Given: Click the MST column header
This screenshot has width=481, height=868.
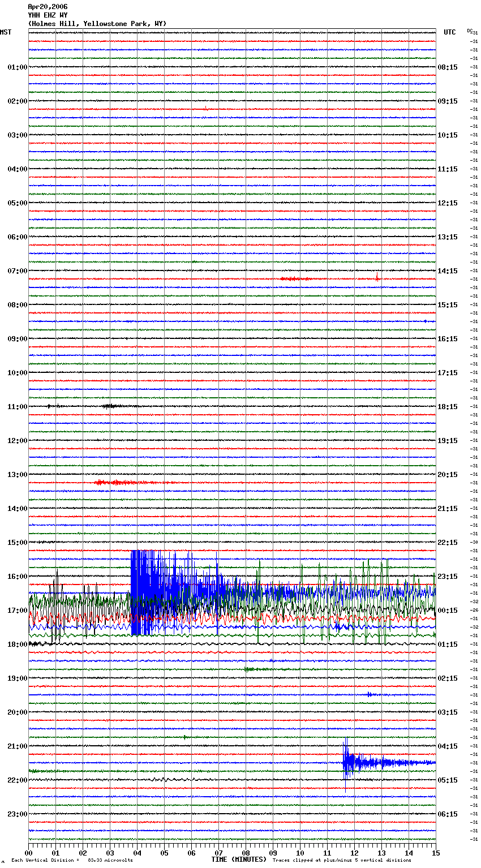Looking at the screenshot, I should 6,32.
